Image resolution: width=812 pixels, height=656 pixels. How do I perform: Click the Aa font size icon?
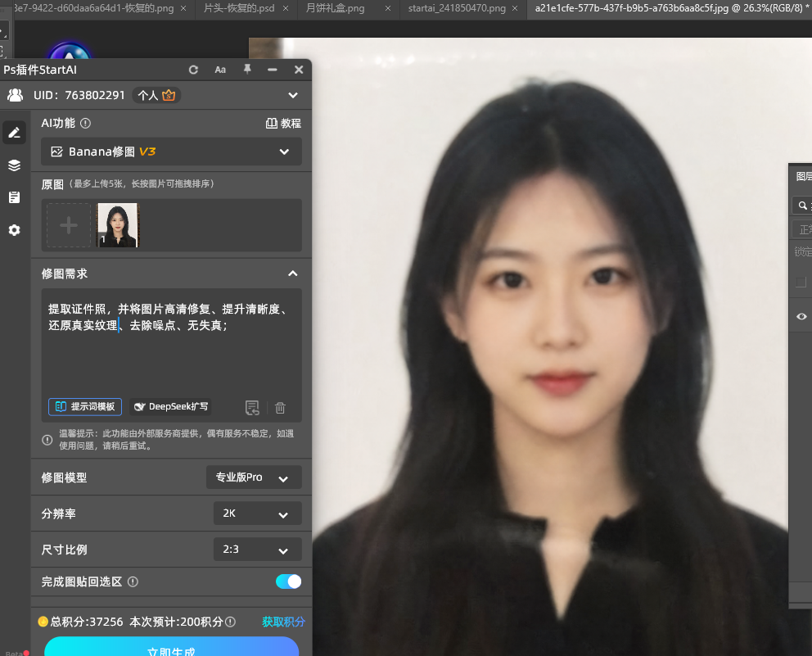[220, 70]
